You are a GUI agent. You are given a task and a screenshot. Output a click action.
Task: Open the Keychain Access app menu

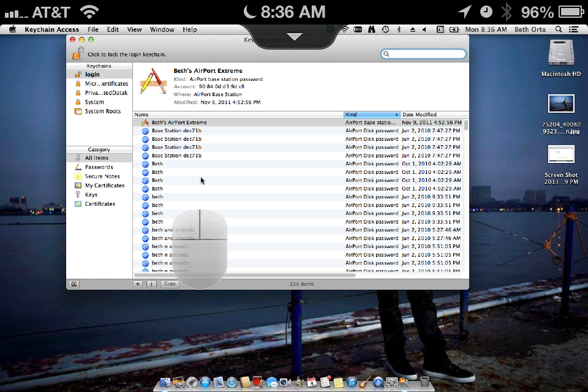pyautogui.click(x=51, y=29)
